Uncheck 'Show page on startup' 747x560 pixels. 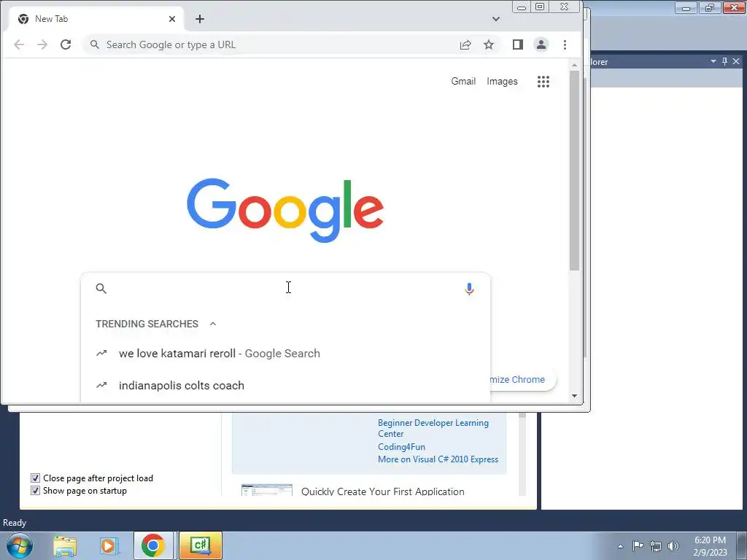click(x=35, y=491)
